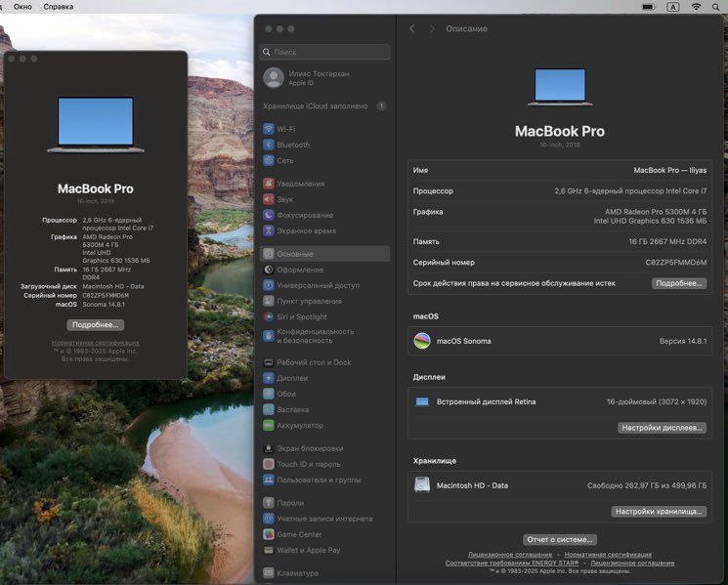Click the Game Center icon
The width and height of the screenshot is (728, 585).
click(x=269, y=534)
